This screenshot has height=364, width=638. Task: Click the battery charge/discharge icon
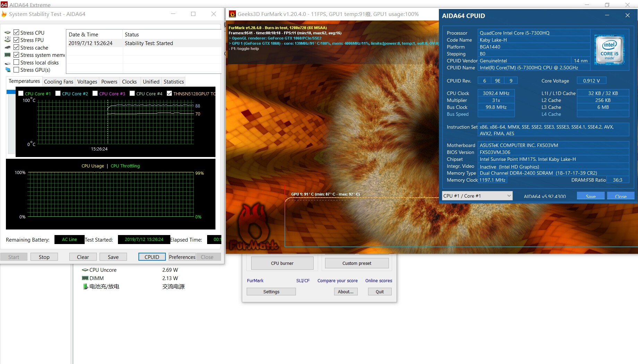[x=85, y=286]
